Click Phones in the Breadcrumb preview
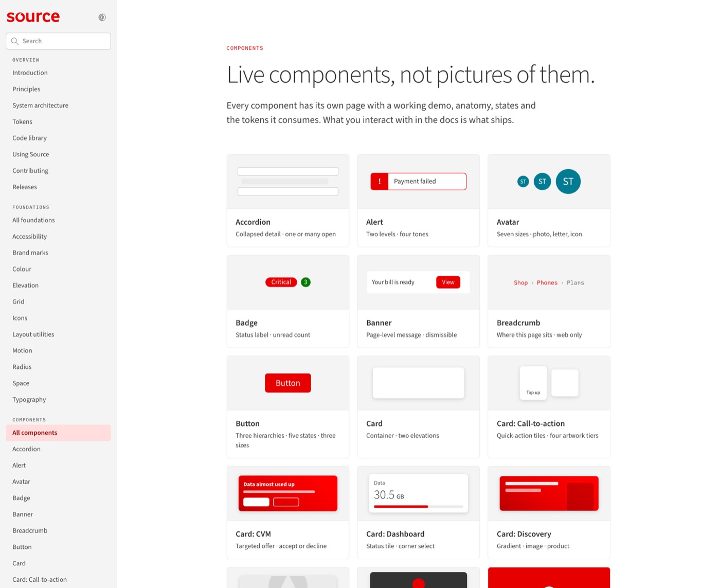Viewport: 720px width, 588px height. (x=547, y=283)
